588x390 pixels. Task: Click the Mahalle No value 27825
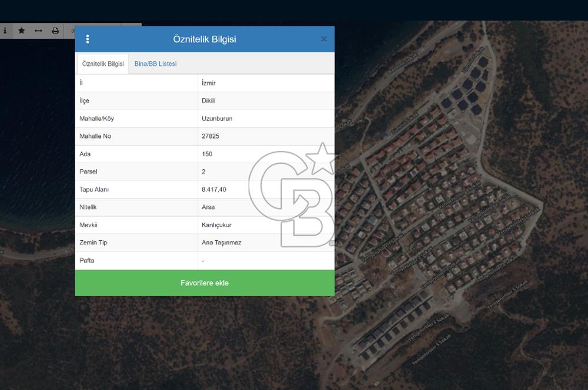[210, 136]
